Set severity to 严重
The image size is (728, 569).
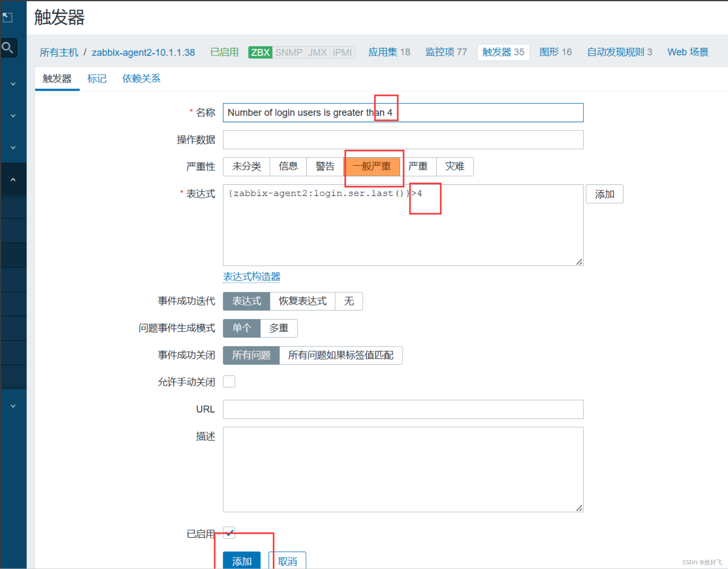418,167
